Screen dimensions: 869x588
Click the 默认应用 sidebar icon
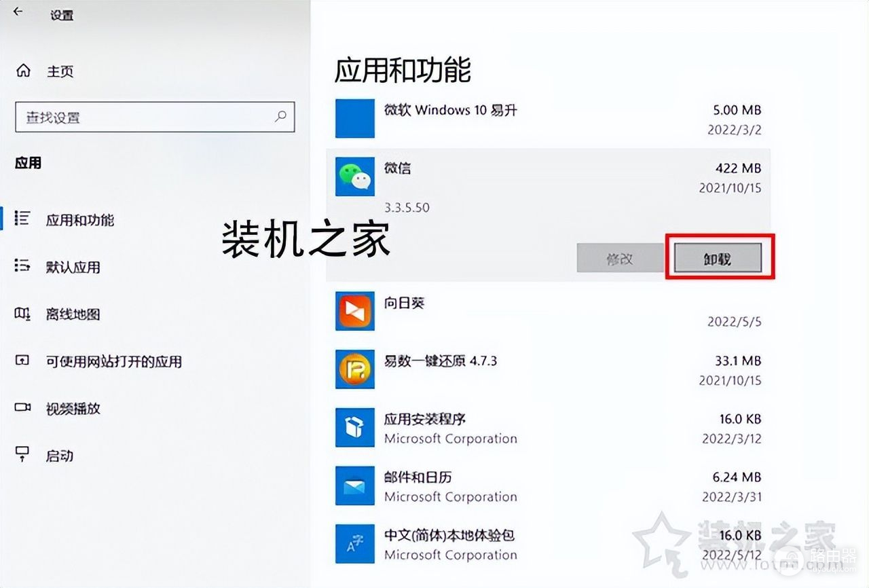click(22, 266)
